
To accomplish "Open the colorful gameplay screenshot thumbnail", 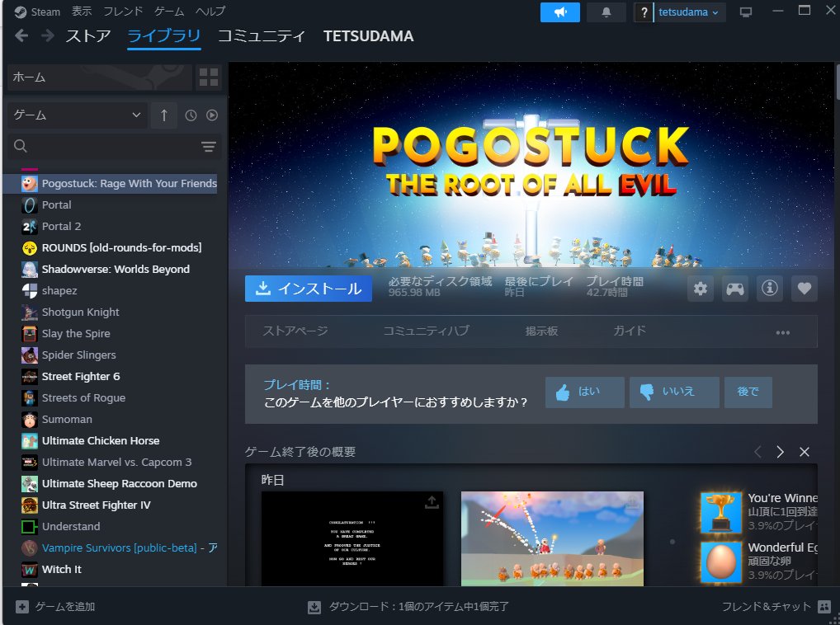I will (x=552, y=538).
